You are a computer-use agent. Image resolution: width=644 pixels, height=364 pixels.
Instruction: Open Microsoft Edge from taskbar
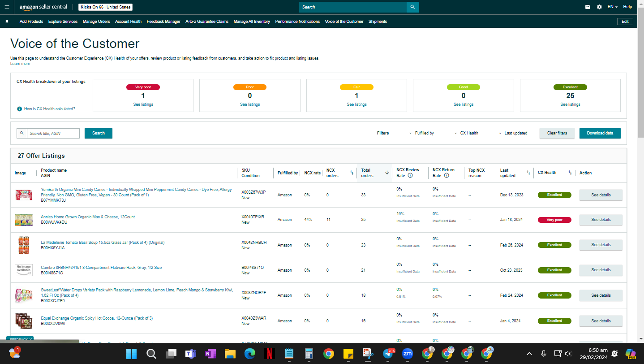tap(249, 354)
